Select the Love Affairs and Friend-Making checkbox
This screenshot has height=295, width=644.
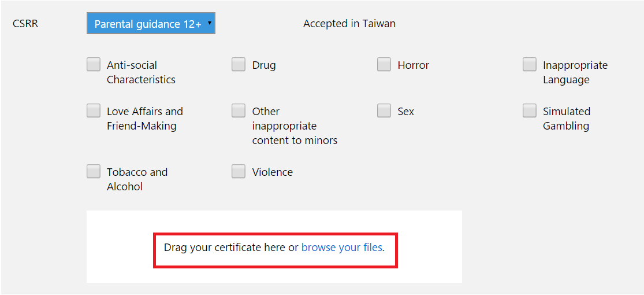tap(94, 110)
